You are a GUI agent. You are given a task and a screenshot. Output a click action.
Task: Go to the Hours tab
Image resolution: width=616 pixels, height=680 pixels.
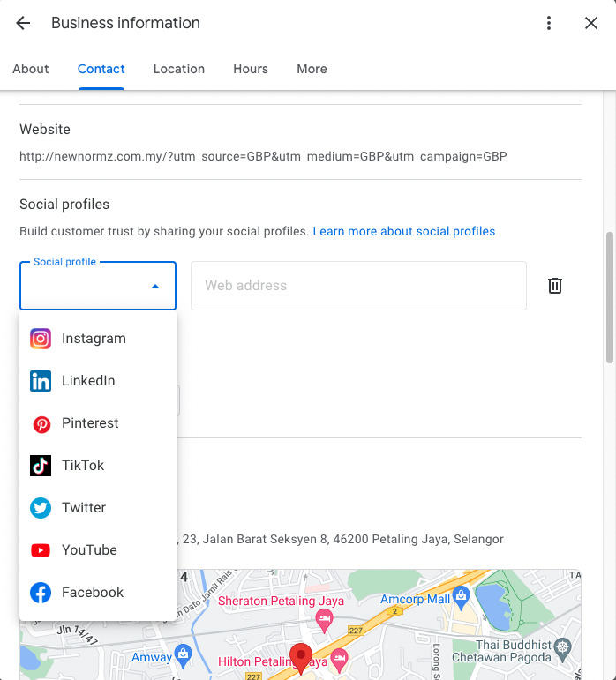pyautogui.click(x=251, y=69)
